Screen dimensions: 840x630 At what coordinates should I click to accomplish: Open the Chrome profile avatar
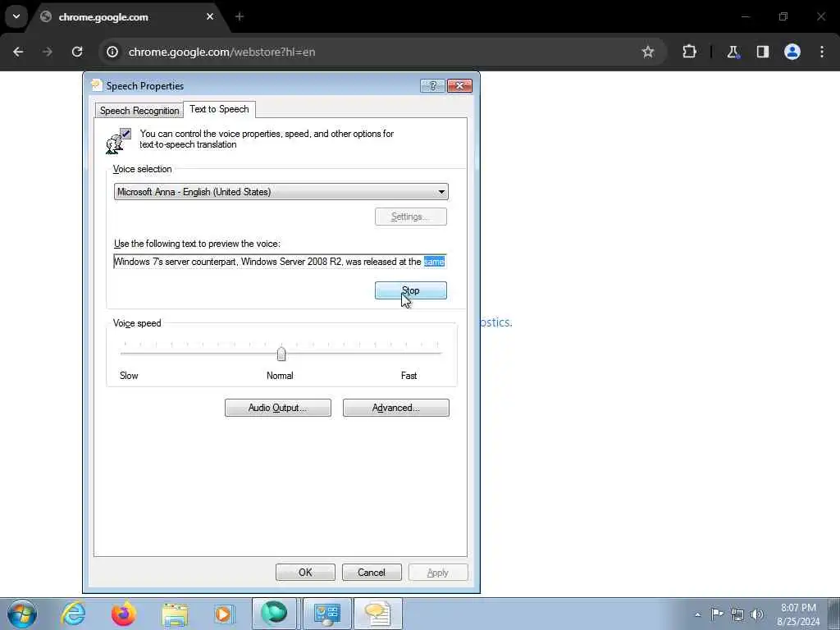pos(792,52)
